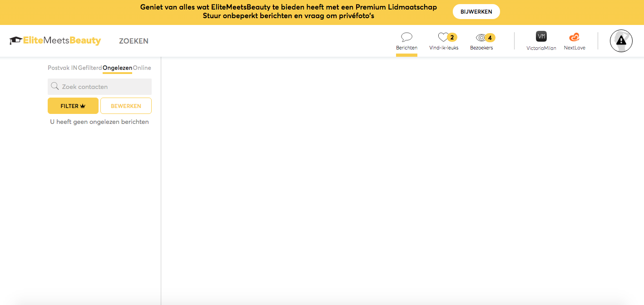Click the yellow FILTER button
The width and height of the screenshot is (644, 305).
click(x=73, y=106)
